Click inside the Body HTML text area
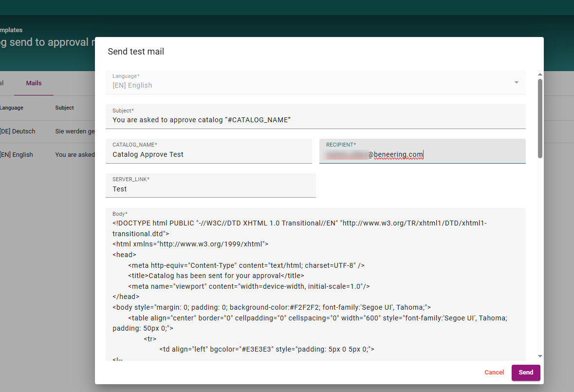Screen dimensions: 574x392 (x=315, y=287)
